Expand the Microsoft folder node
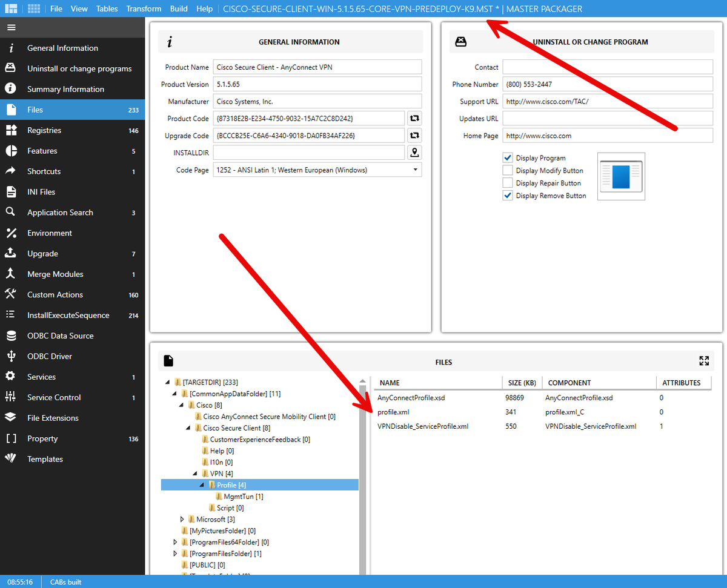The height and width of the screenshot is (588, 727). click(x=182, y=519)
